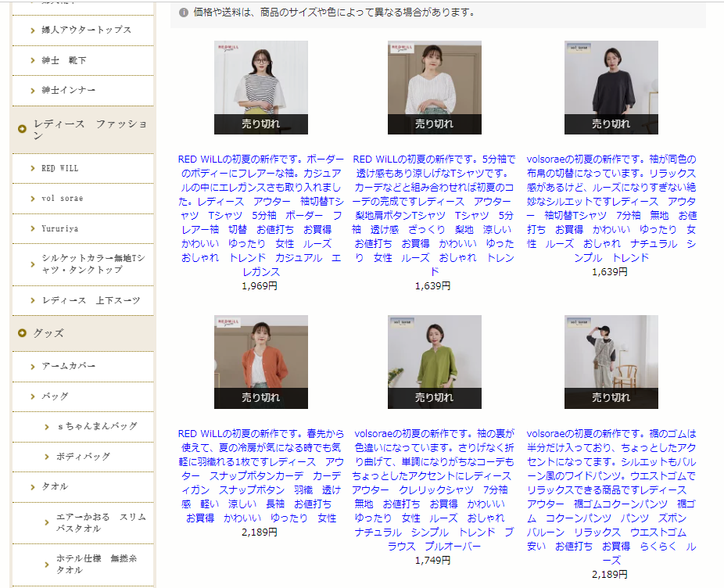Image resolution: width=724 pixels, height=588 pixels.
Task: Click the orange cardigan product thumbnail
Action: point(261,361)
